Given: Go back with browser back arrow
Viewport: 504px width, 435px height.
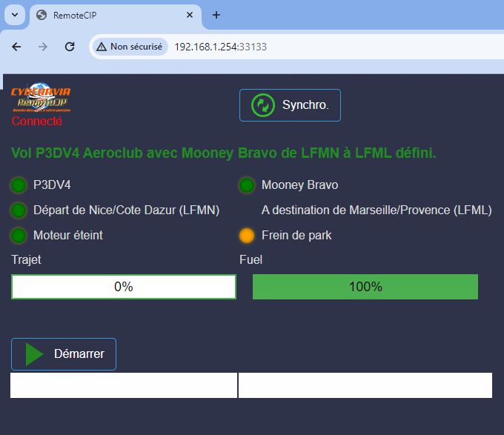Looking at the screenshot, I should point(16,47).
